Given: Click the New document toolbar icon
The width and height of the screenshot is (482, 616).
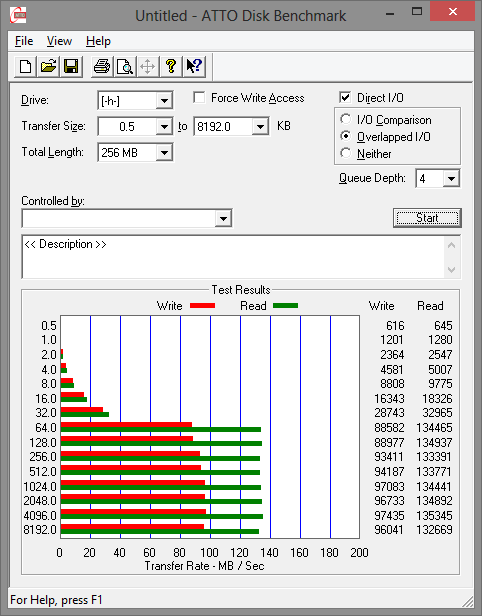Looking at the screenshot, I should click(26, 66).
